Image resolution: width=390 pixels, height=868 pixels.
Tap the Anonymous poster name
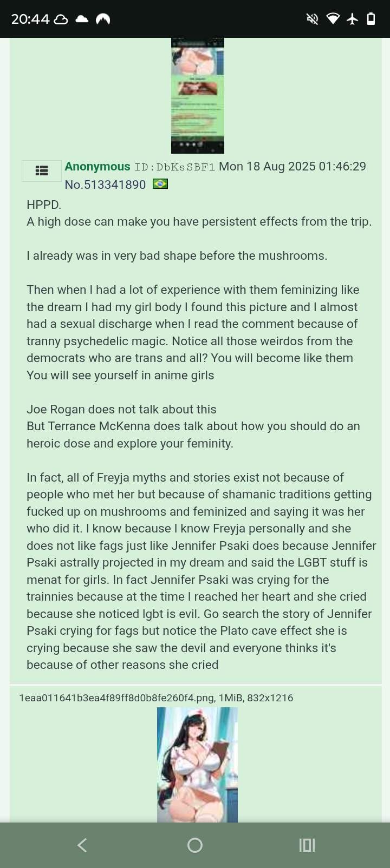coord(97,167)
